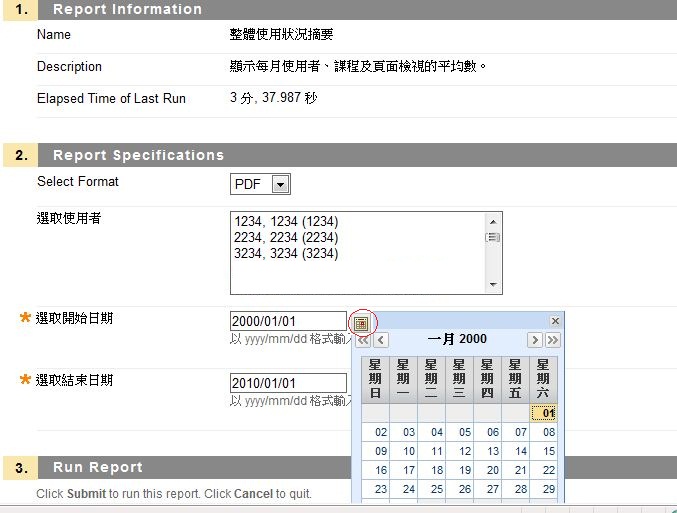Click the start date field showing 2000/01/01
The width and height of the screenshot is (677, 513).
click(288, 322)
